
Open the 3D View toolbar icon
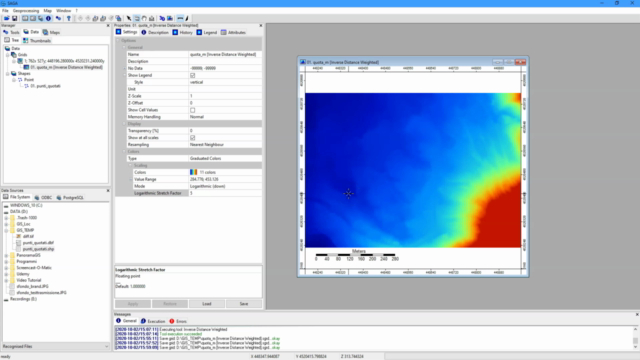tap(162, 18)
